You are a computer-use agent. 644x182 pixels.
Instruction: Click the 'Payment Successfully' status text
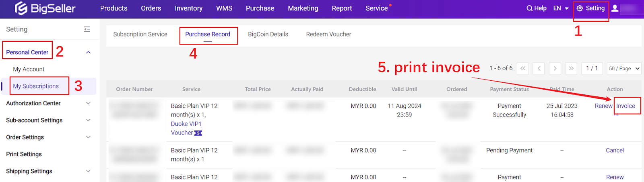(x=509, y=110)
